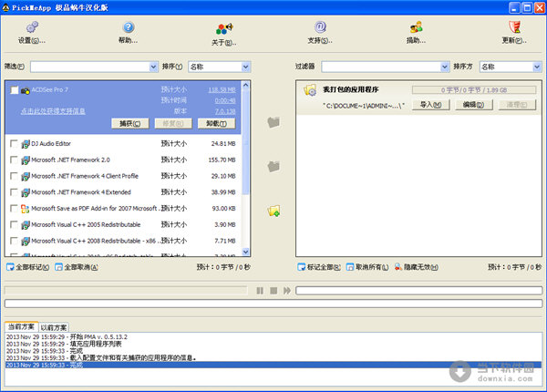This screenshot has height=392, width=547.
Task: Check .NET Framework 4 Client Profile checkbox
Action: 14,176
